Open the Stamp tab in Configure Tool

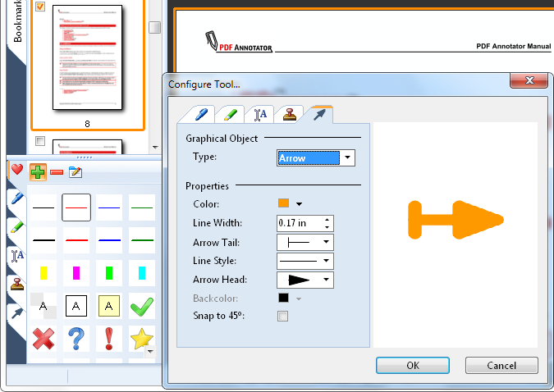[288, 114]
